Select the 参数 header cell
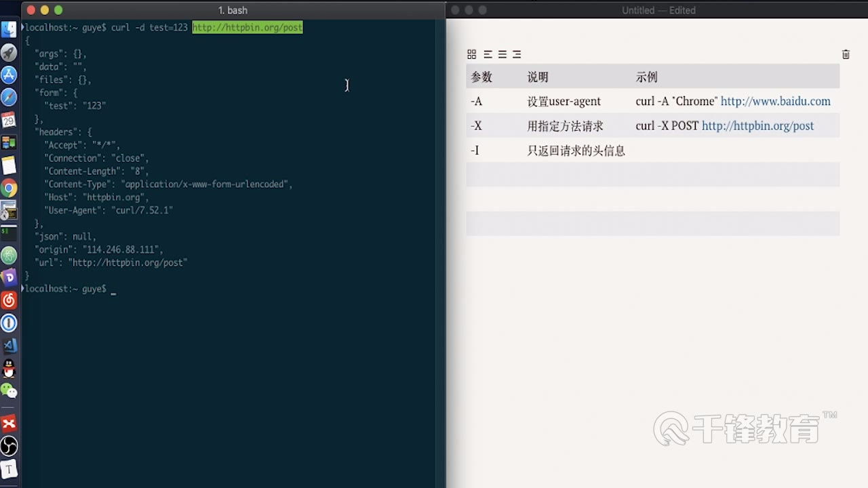Viewport: 868px width, 488px height. 481,77
